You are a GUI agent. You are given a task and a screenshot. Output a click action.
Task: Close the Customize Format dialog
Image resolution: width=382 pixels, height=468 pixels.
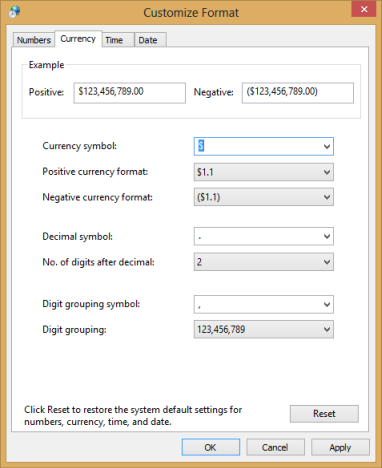(364, 9)
